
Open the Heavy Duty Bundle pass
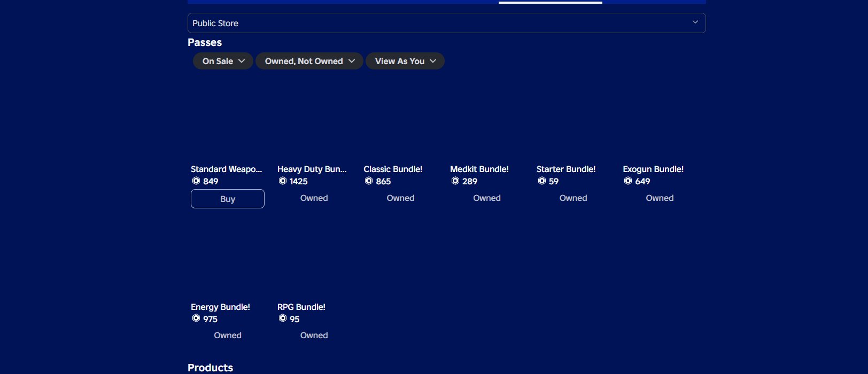[312, 169]
